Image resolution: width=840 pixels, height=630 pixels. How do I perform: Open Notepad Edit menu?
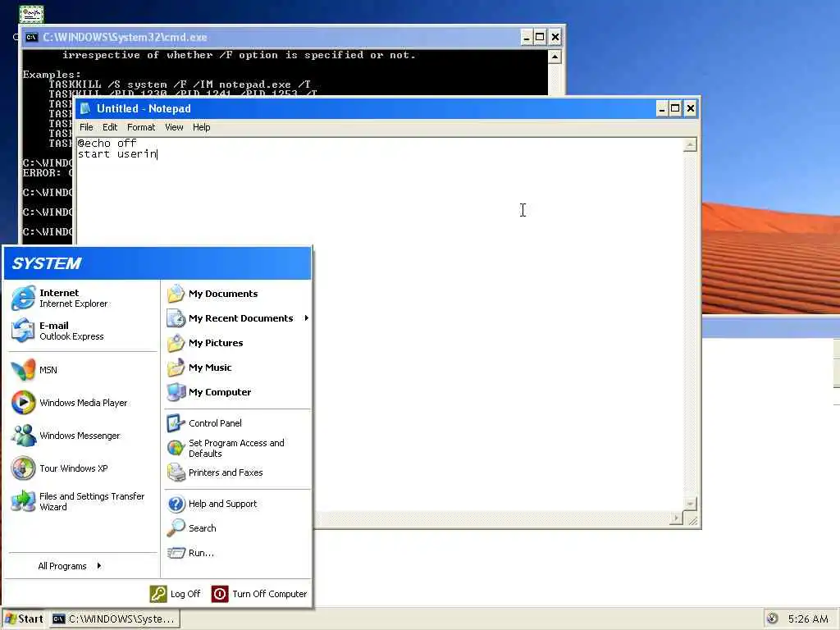click(110, 127)
